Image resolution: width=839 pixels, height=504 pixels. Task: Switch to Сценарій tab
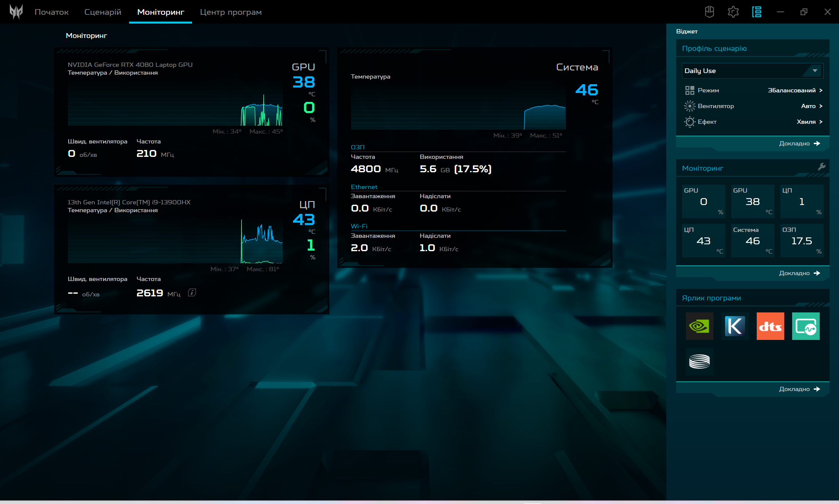click(103, 12)
